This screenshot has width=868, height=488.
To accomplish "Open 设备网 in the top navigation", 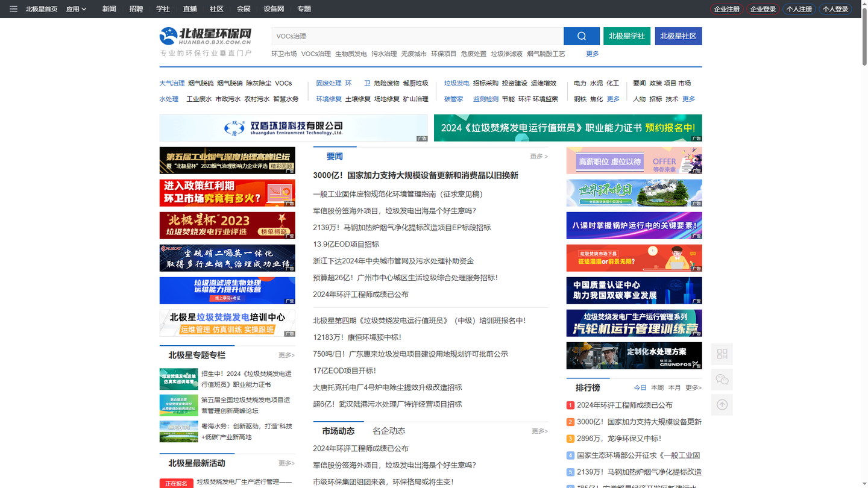I will coord(274,9).
